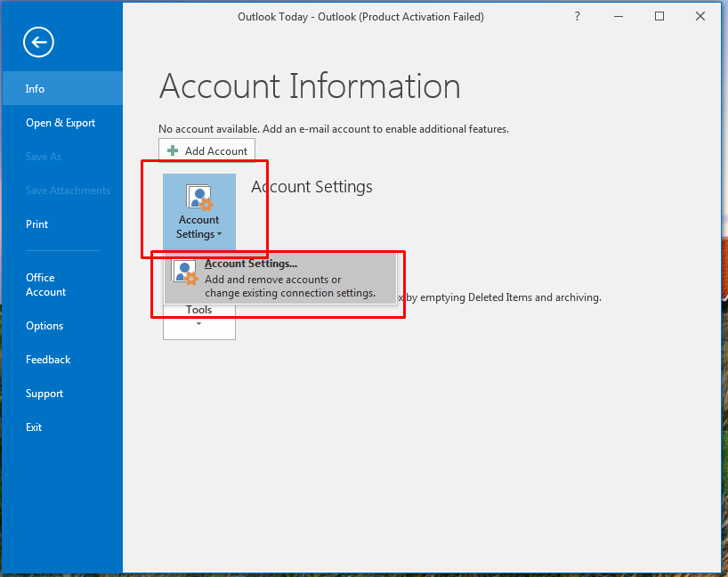The image size is (728, 577).
Task: Maximize the Outlook window
Action: tap(659, 17)
